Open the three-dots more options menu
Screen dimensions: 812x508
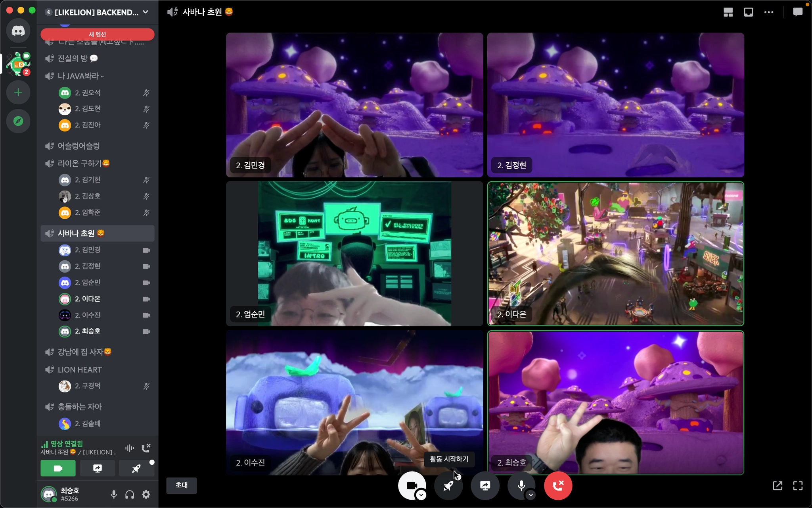point(769,12)
